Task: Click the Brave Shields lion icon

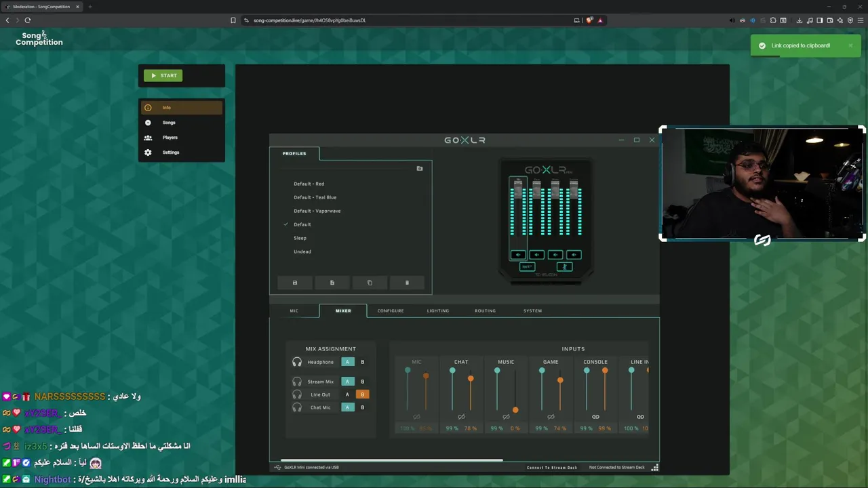Action: pyautogui.click(x=589, y=20)
